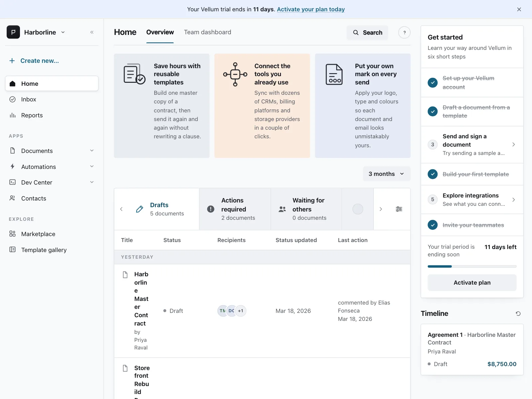The image size is (532, 399).
Task: Click the Harborline workspace logo
Action: point(13,32)
